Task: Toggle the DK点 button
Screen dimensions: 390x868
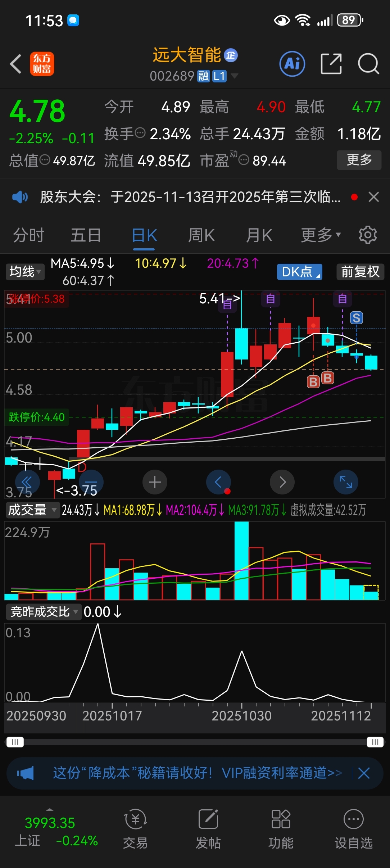Action: click(x=300, y=272)
